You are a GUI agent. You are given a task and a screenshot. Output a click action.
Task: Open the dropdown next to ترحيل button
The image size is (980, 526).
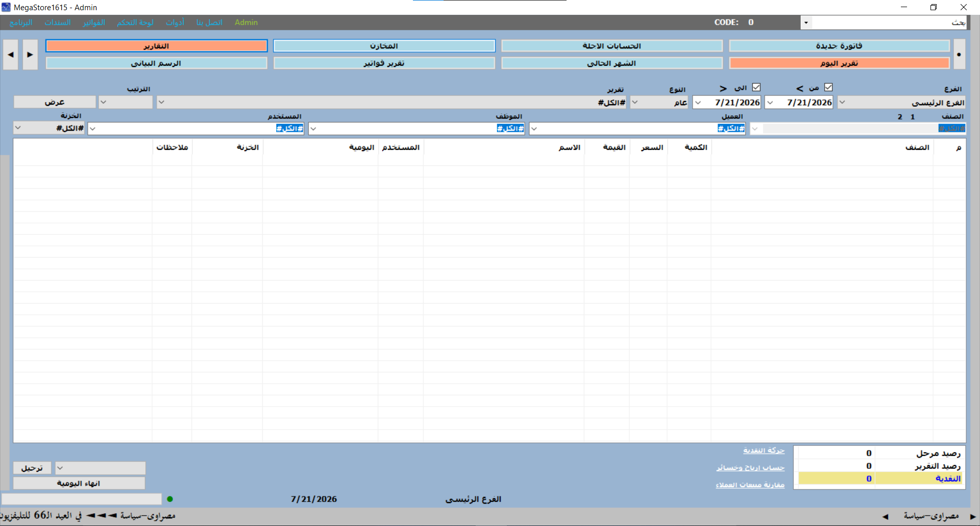coord(60,468)
